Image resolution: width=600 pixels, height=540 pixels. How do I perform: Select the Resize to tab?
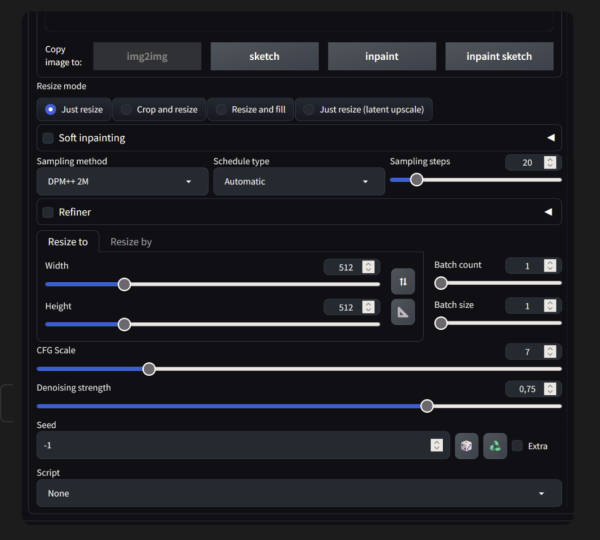click(x=68, y=242)
